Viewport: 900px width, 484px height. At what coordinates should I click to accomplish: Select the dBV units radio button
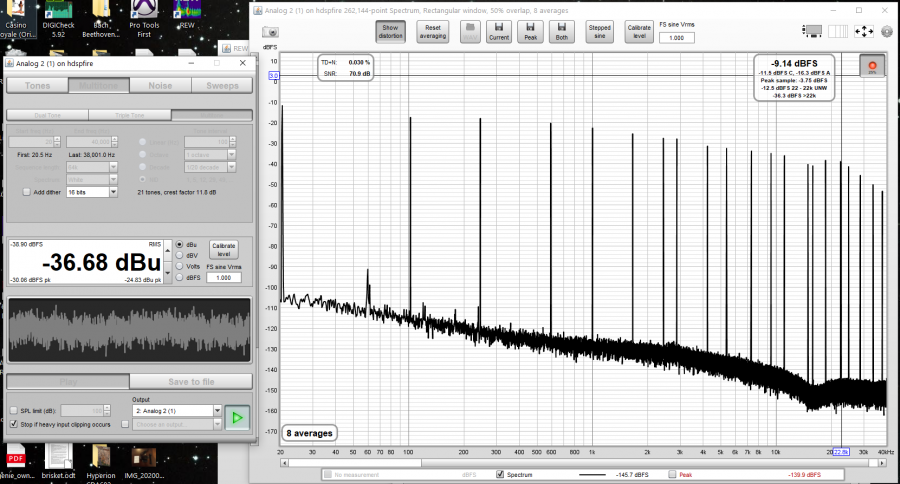click(180, 255)
